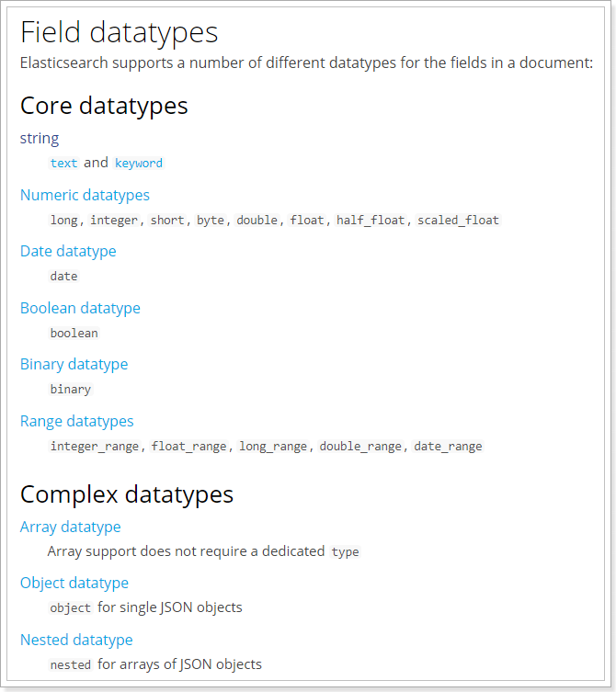The width and height of the screenshot is (616, 692).
Task: Click the date_range code term
Action: (x=448, y=446)
